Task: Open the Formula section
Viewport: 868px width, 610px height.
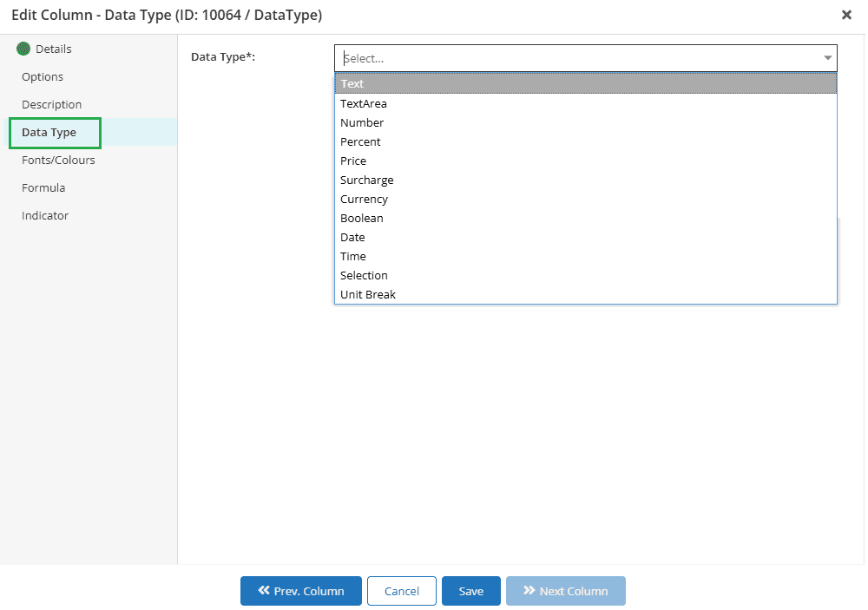Action: click(43, 187)
